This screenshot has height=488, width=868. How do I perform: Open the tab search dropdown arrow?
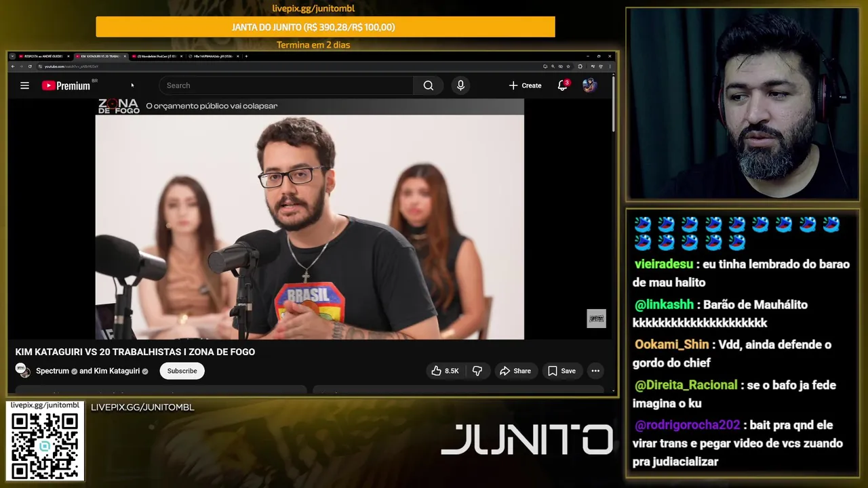click(x=12, y=56)
